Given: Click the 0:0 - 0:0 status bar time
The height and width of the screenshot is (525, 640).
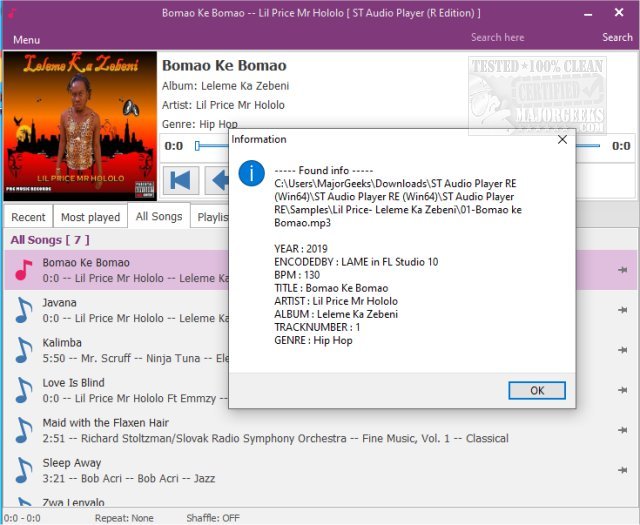Looking at the screenshot, I should [x=22, y=518].
